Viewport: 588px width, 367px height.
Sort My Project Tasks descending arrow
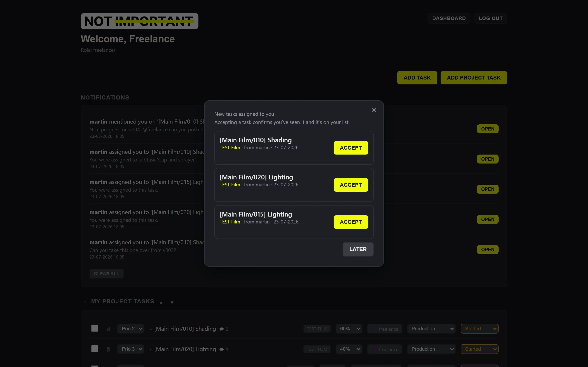point(172,302)
